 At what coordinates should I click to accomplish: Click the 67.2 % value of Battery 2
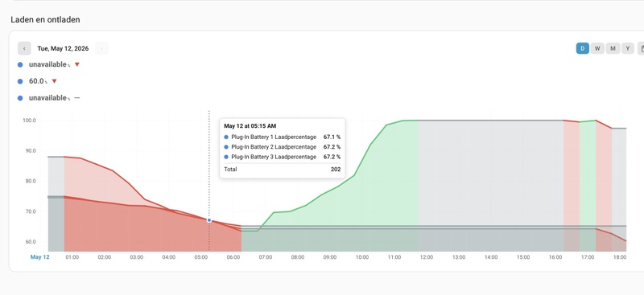pos(332,147)
